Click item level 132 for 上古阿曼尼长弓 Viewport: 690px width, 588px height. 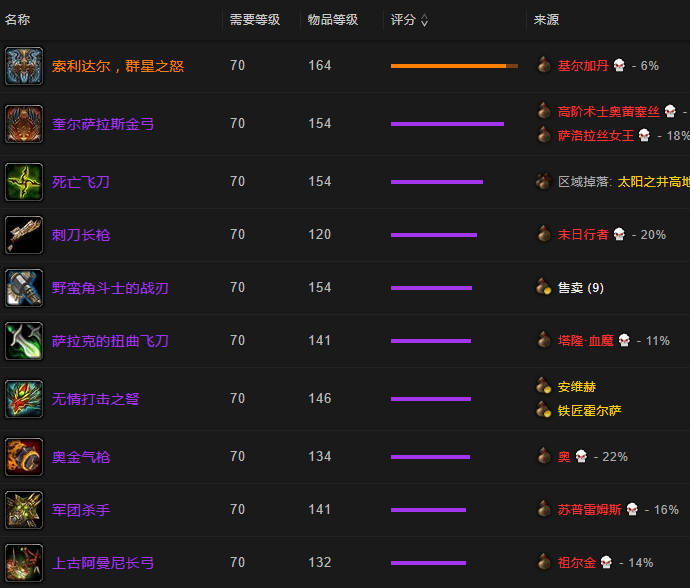(x=319, y=562)
